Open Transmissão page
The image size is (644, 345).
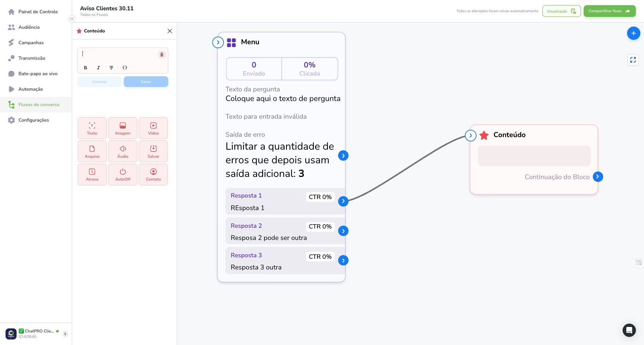tap(36, 58)
